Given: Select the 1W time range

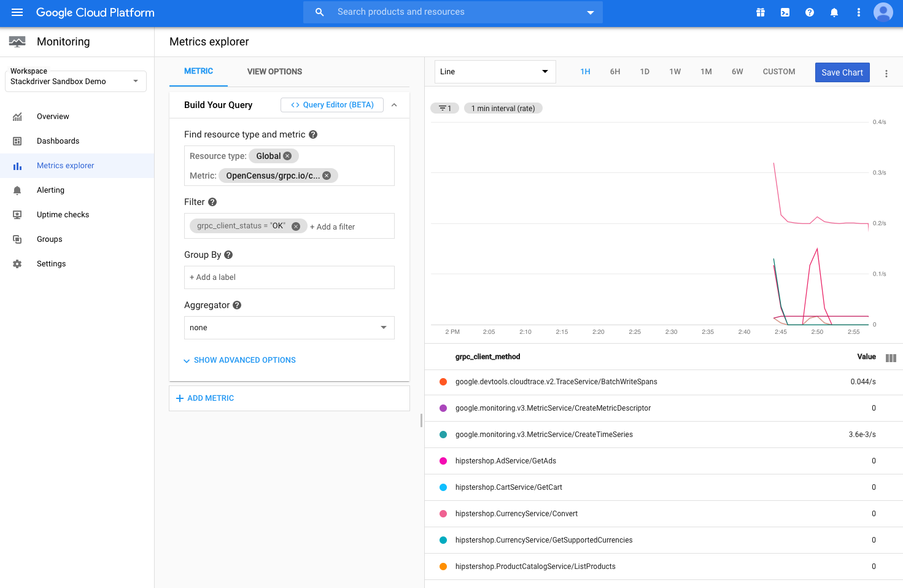Looking at the screenshot, I should coord(675,72).
